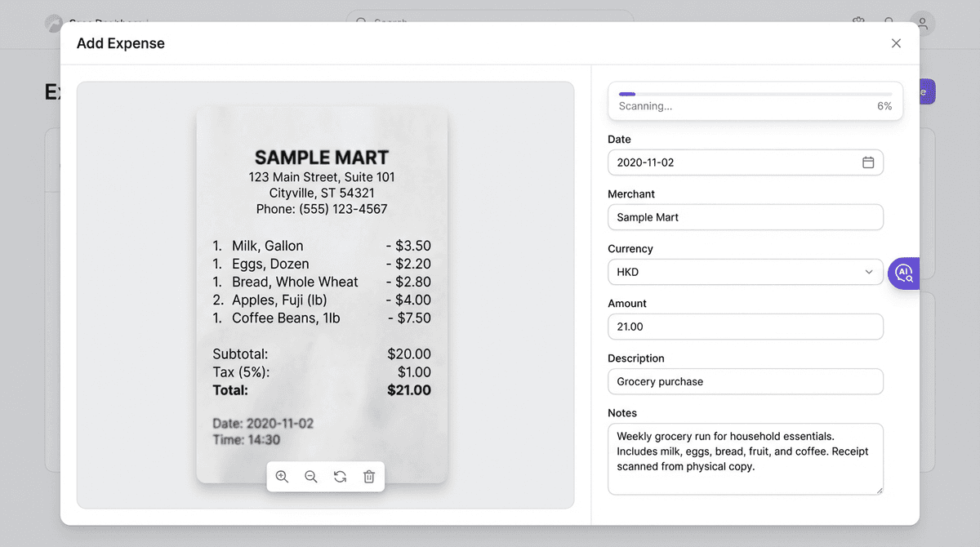Rotate the receipt image
This screenshot has width=980, height=547.
(340, 476)
